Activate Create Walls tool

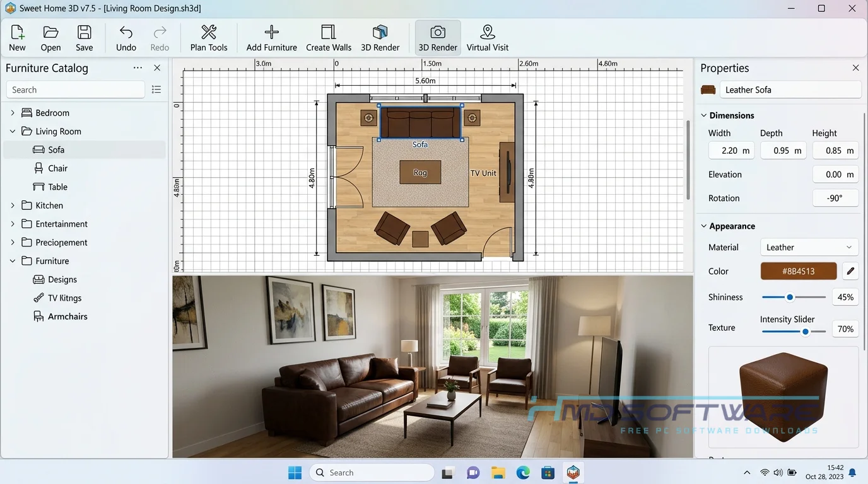point(329,38)
